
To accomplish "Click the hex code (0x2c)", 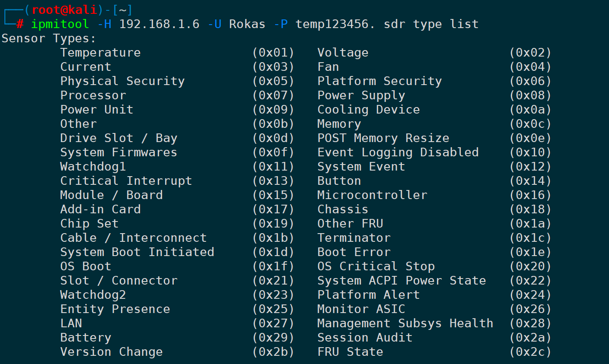I will tap(530, 352).
